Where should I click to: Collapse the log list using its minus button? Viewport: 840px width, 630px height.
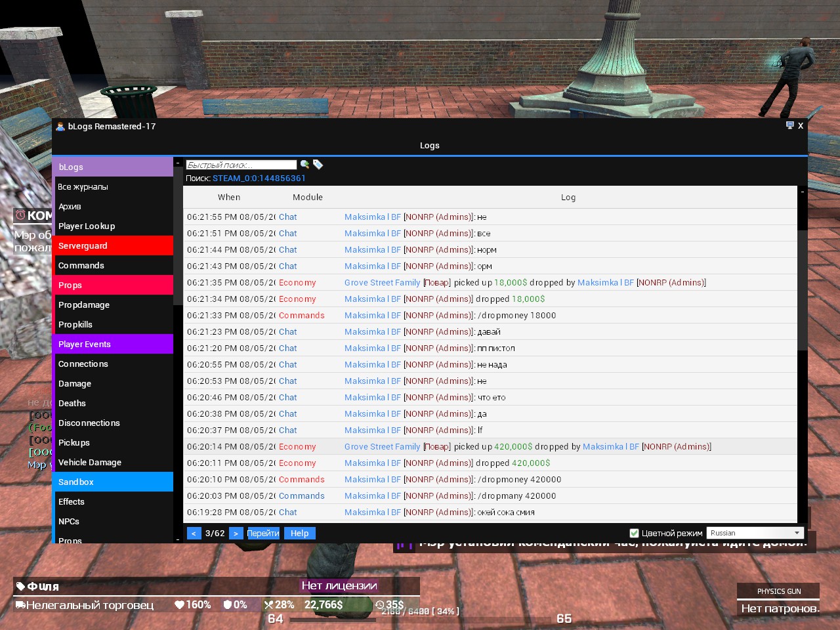click(x=801, y=191)
